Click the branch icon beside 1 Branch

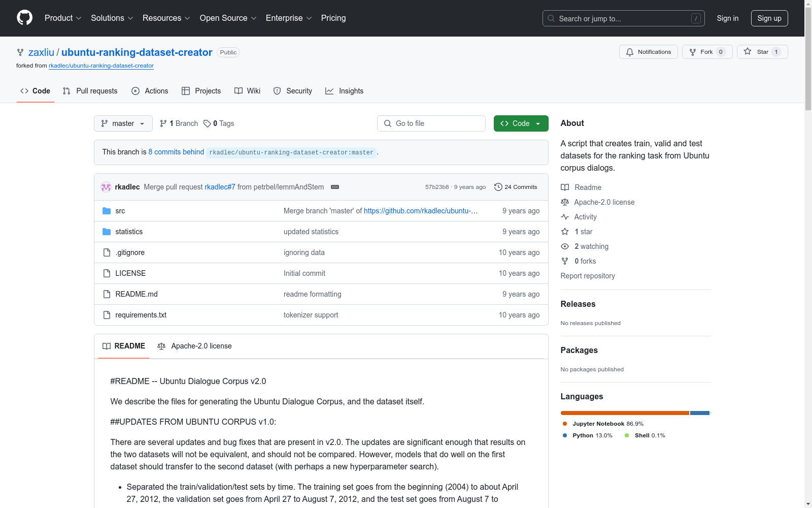163,123
